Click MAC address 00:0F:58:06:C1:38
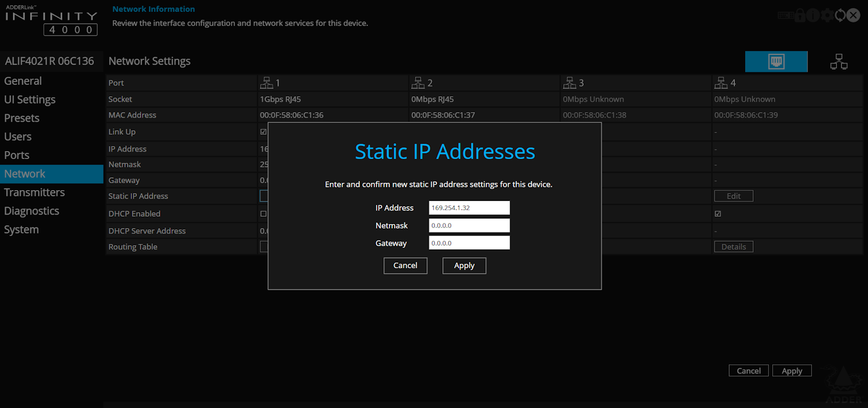The width and height of the screenshot is (868, 408). tap(595, 115)
